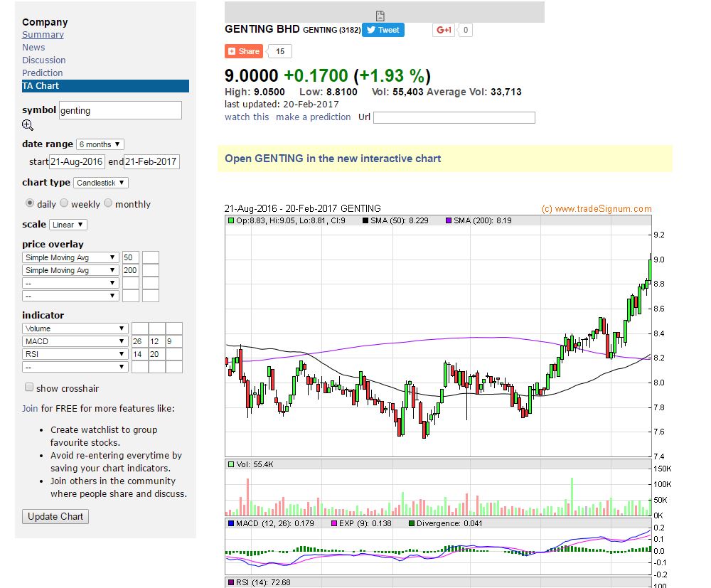Image resolution: width=711 pixels, height=588 pixels.
Task: Click the Update Chart button
Action: 55,516
